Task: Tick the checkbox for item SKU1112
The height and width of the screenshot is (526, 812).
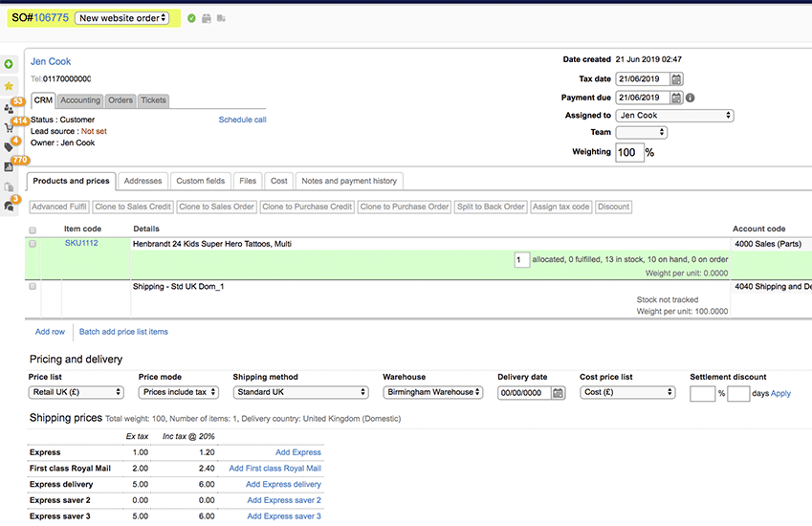Action: (x=33, y=244)
